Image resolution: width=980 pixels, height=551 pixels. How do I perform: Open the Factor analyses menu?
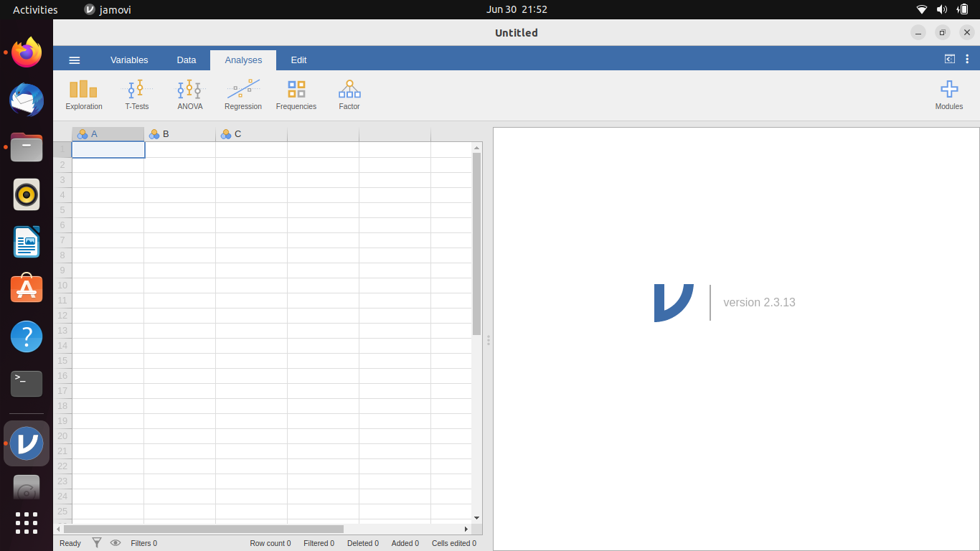[x=349, y=95]
